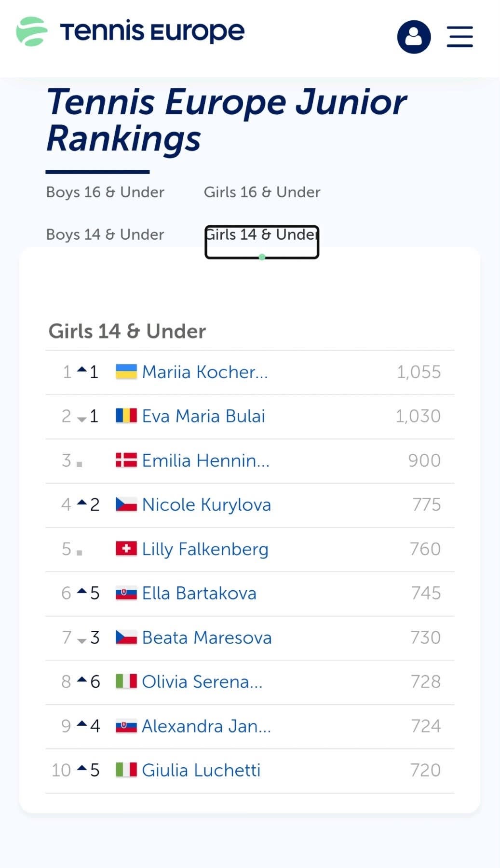Open the user account profile icon
The height and width of the screenshot is (868, 500).
414,37
